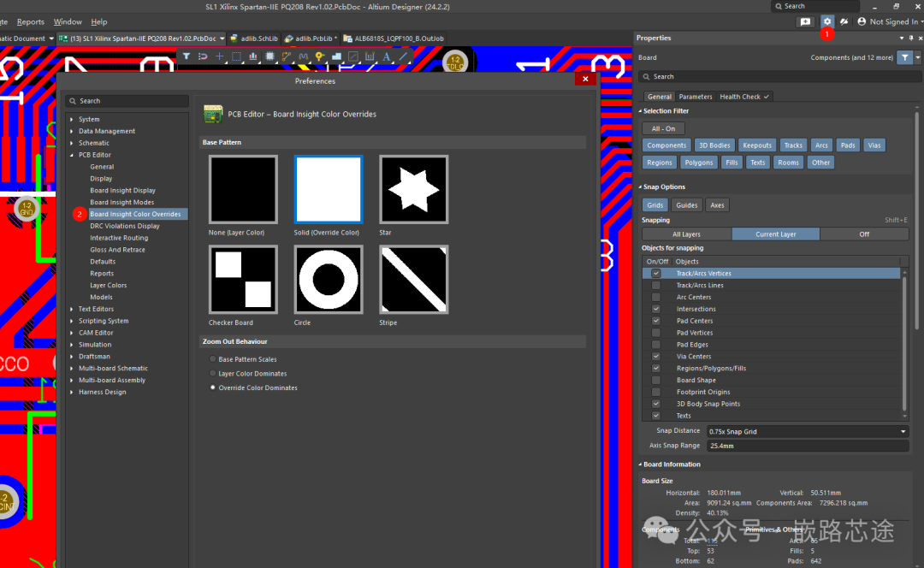Turn snapping Off
Image resolution: width=924 pixels, height=568 pixels.
[x=864, y=234]
